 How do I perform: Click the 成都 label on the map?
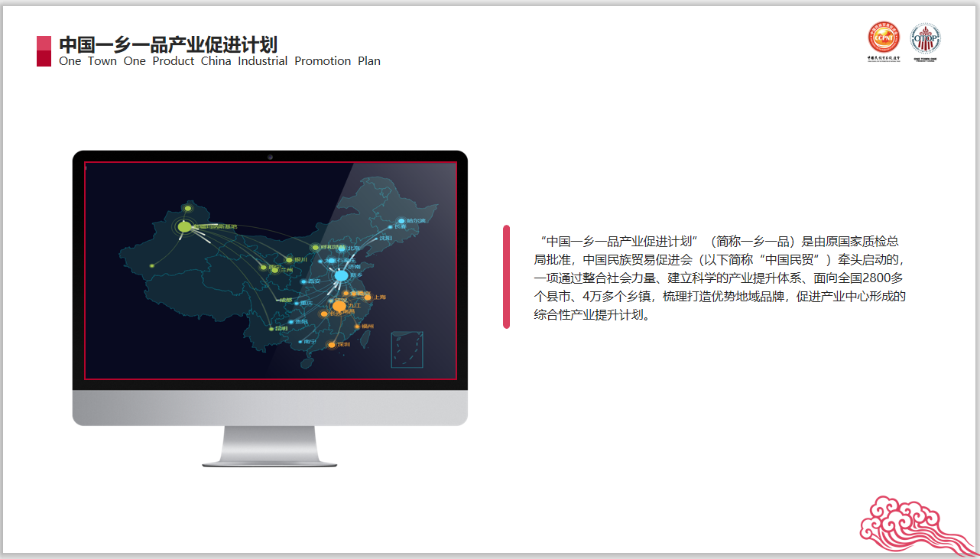click(286, 300)
